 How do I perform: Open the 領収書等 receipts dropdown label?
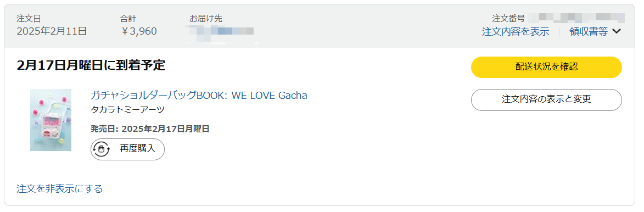(588, 32)
